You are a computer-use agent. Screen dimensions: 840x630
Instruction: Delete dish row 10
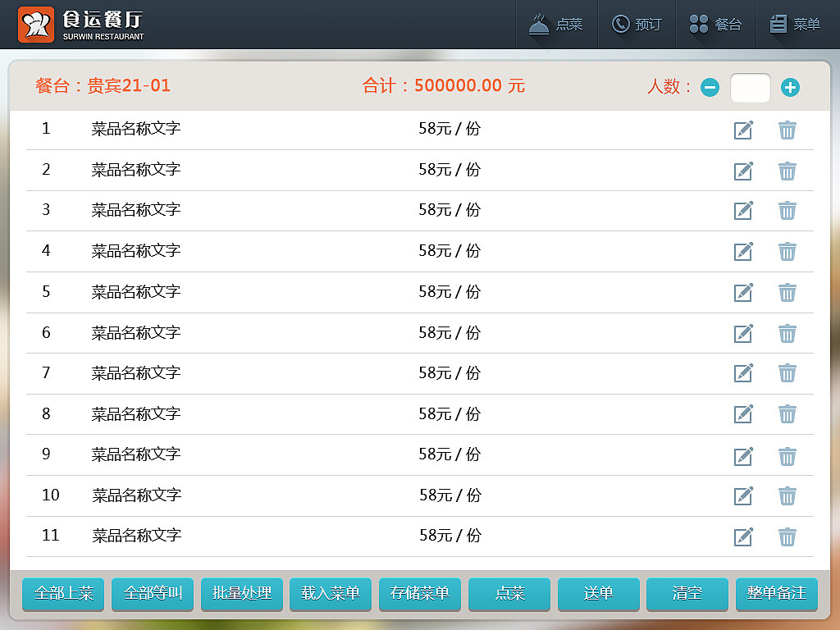tap(787, 496)
